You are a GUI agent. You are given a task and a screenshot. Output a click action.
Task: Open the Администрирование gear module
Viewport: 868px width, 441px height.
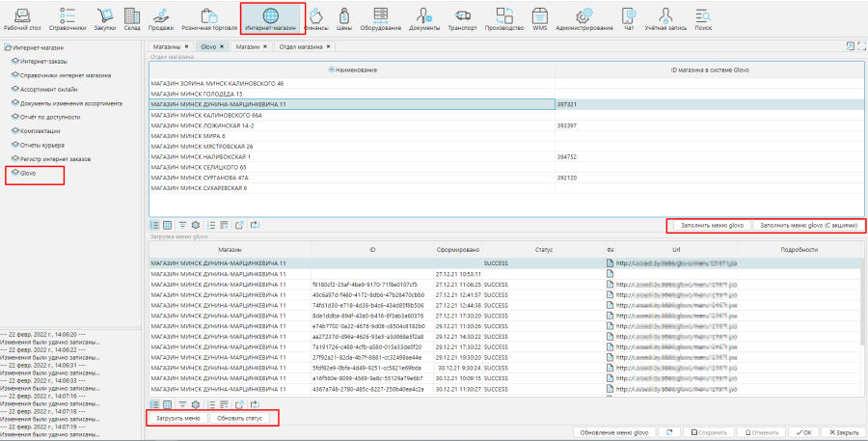[583, 20]
